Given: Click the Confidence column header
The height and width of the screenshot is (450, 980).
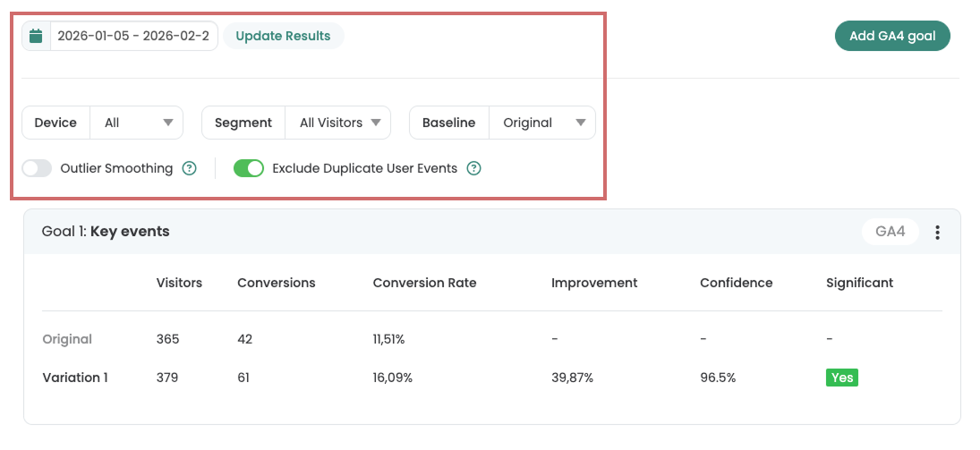Looking at the screenshot, I should [737, 283].
